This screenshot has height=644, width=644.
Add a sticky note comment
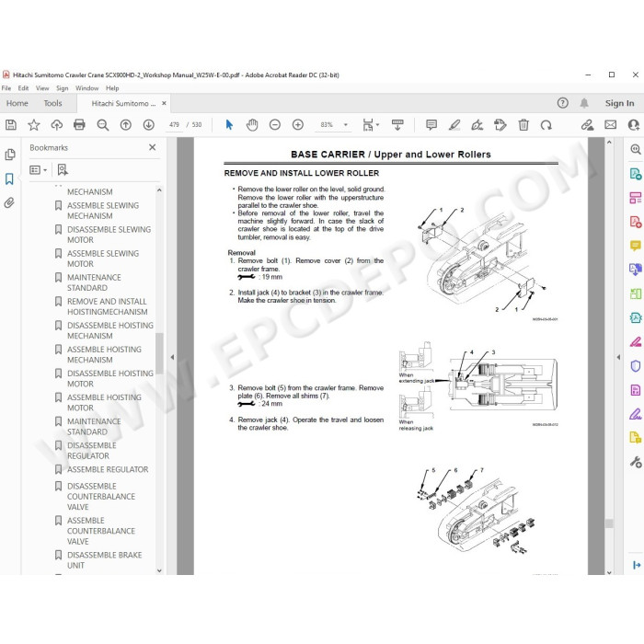click(x=431, y=125)
